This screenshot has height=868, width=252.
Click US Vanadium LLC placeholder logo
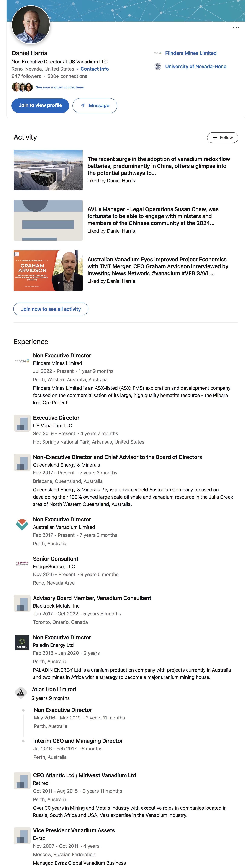click(22, 423)
